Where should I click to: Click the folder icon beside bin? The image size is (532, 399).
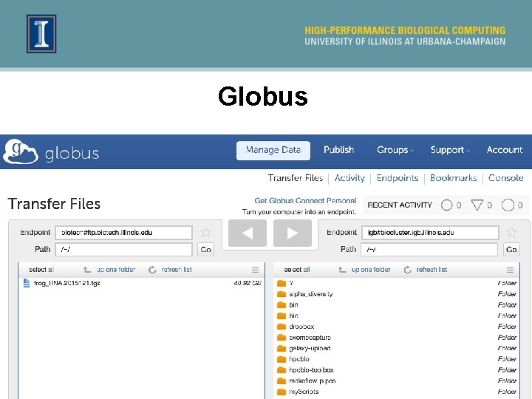[x=282, y=305]
